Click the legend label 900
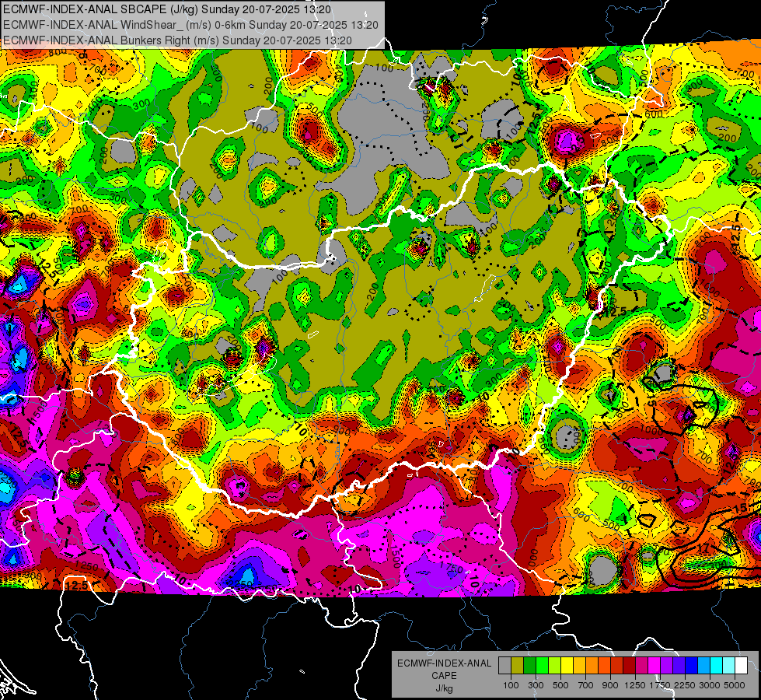 610,685
